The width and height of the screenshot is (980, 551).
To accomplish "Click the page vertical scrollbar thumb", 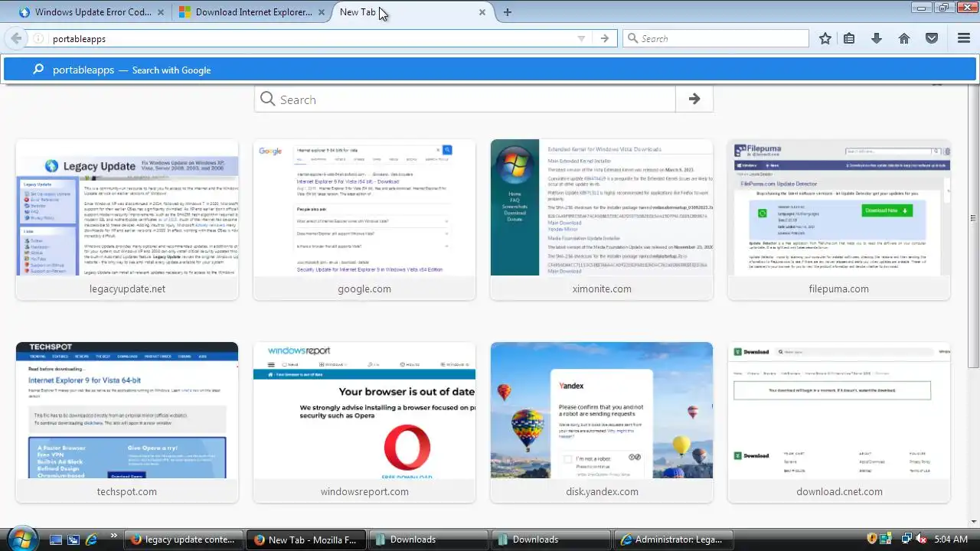I will [973, 218].
